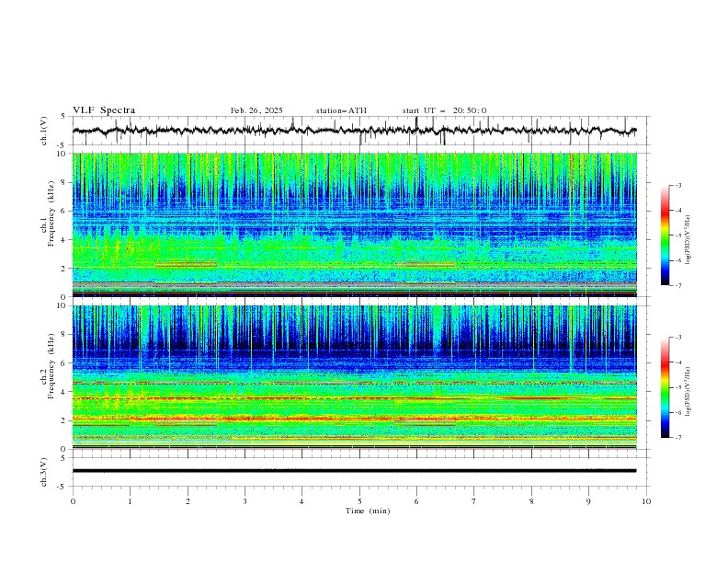Image resolution: width=728 pixels, height=563 pixels.
Task: Click the '-3' label on upper colorbar
Action: (x=677, y=185)
